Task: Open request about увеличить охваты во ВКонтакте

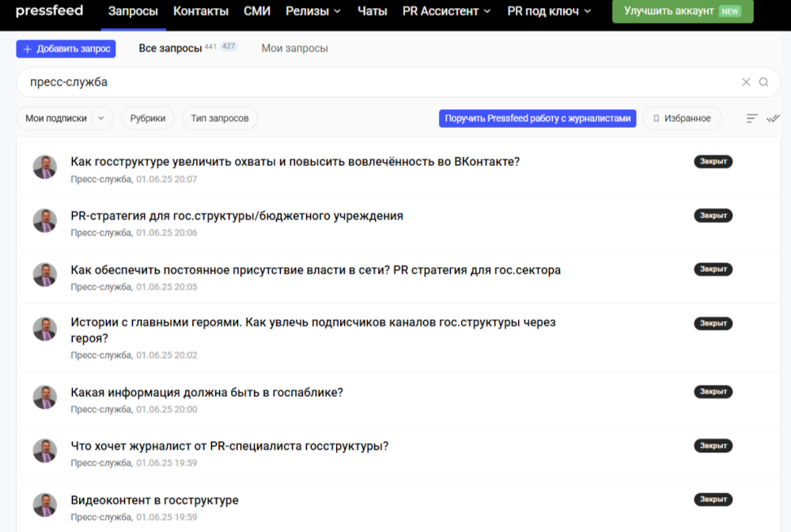Action: pos(295,162)
